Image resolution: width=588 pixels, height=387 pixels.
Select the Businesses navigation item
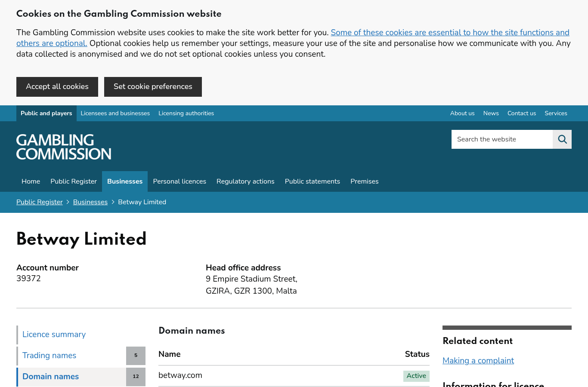point(125,181)
